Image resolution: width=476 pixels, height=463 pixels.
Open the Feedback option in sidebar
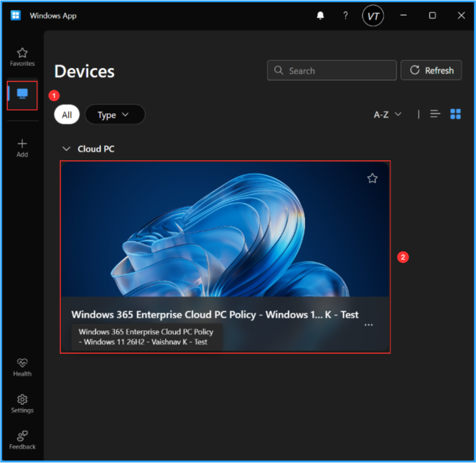(22, 440)
